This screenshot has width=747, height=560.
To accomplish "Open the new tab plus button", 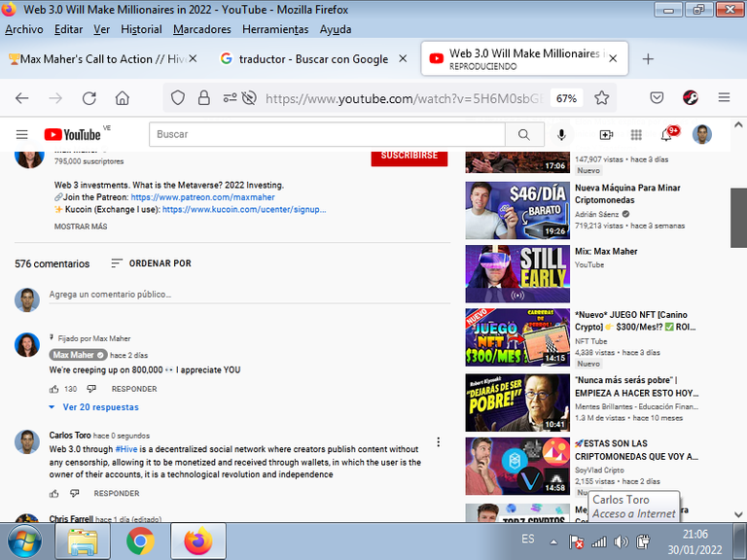I will pyautogui.click(x=648, y=59).
